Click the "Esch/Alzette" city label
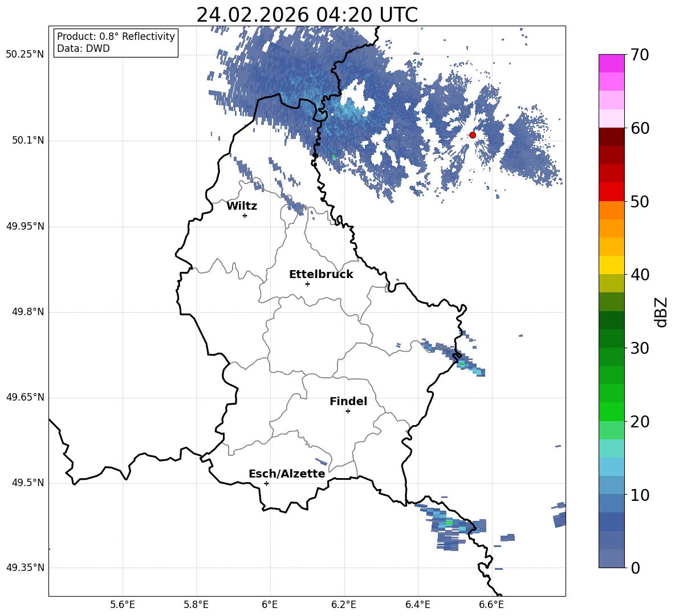Screen dimensions: 675x616 [x=287, y=474]
